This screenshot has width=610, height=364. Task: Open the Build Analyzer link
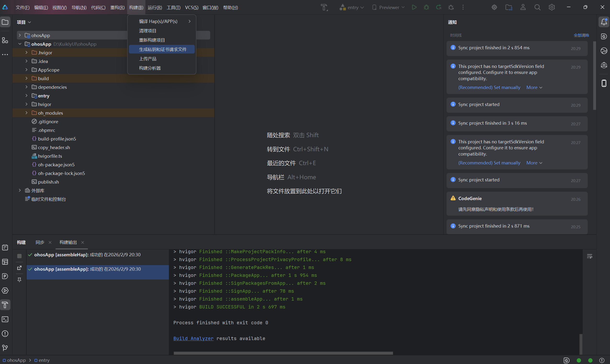193,338
